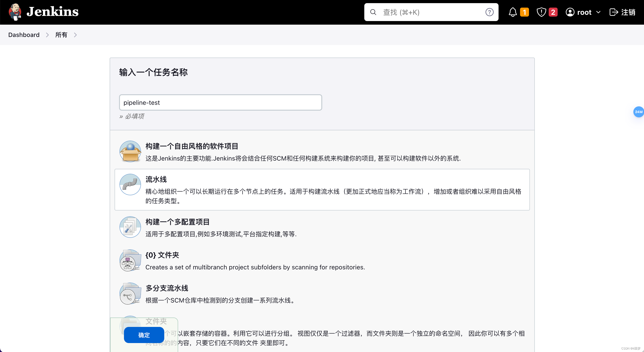This screenshot has width=644, height=352.
Task: Expand the root user dropdown chevron
Action: 598,12
